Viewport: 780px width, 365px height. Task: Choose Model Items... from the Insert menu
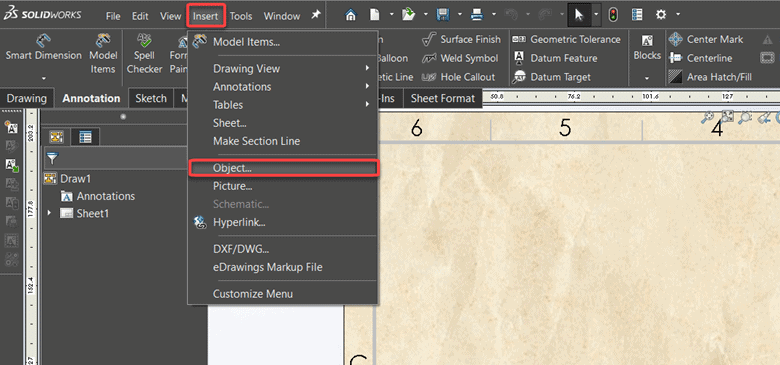click(283, 42)
